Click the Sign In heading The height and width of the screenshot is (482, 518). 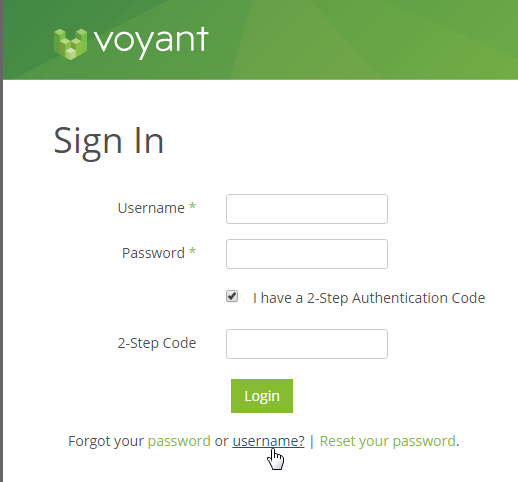click(109, 142)
